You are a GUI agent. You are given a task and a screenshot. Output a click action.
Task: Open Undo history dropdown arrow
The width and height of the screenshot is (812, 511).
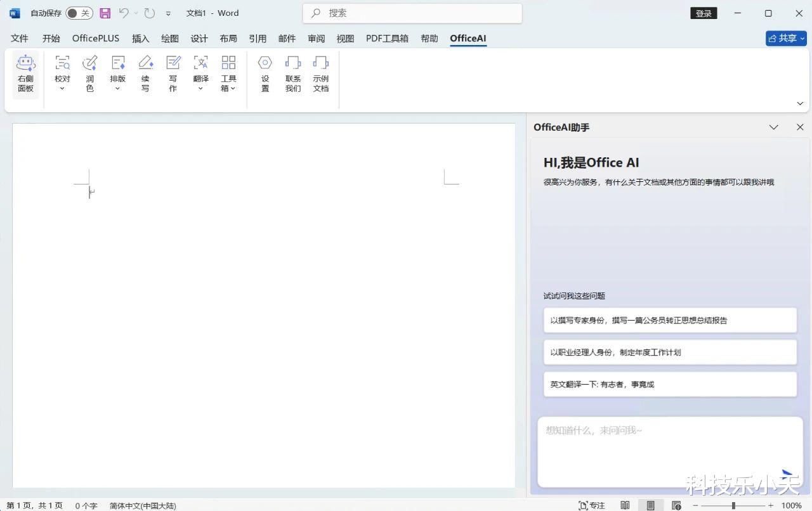pyautogui.click(x=136, y=13)
